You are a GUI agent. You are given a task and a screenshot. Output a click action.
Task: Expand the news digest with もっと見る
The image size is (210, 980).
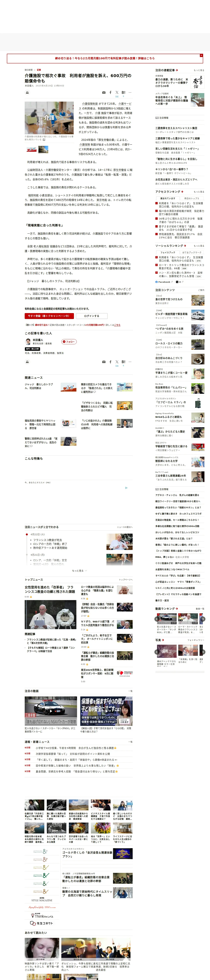(x=79, y=571)
